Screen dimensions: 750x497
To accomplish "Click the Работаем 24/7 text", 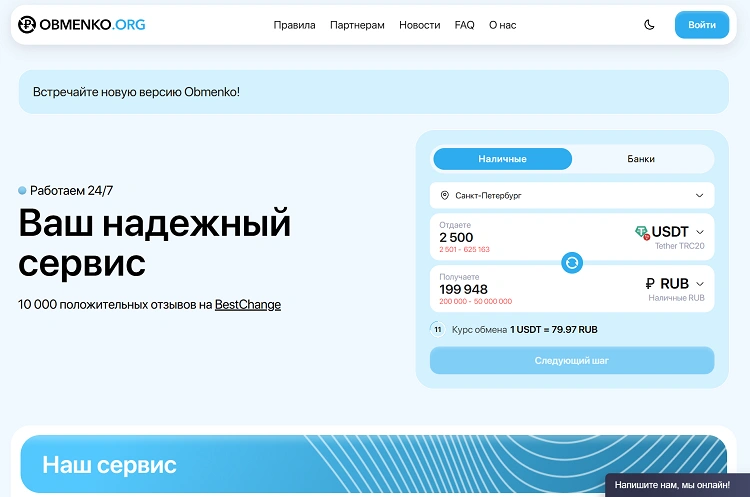I will 71,190.
